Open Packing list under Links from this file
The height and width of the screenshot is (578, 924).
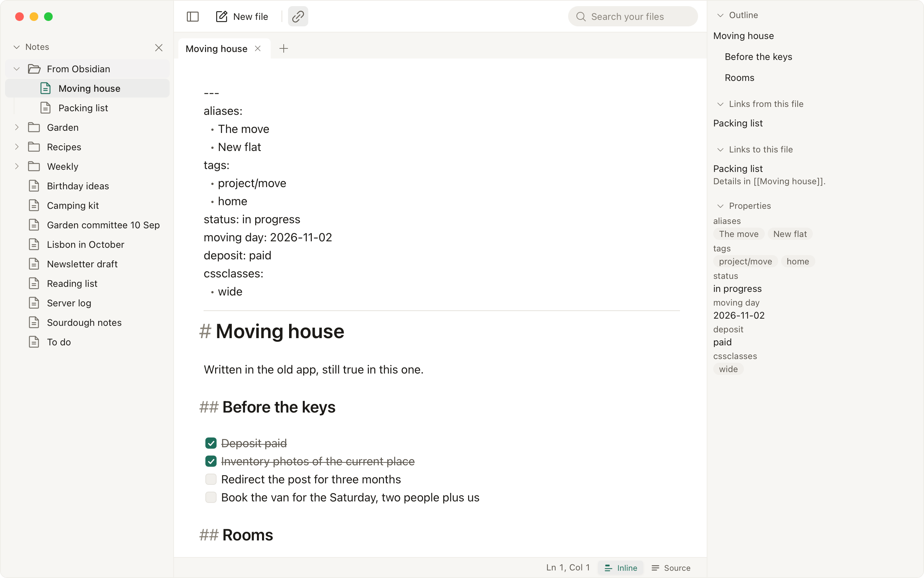tap(738, 123)
